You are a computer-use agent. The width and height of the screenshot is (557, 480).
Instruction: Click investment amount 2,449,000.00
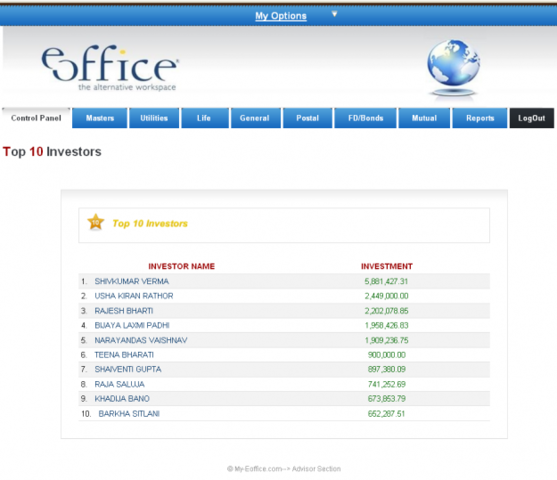coord(386,296)
